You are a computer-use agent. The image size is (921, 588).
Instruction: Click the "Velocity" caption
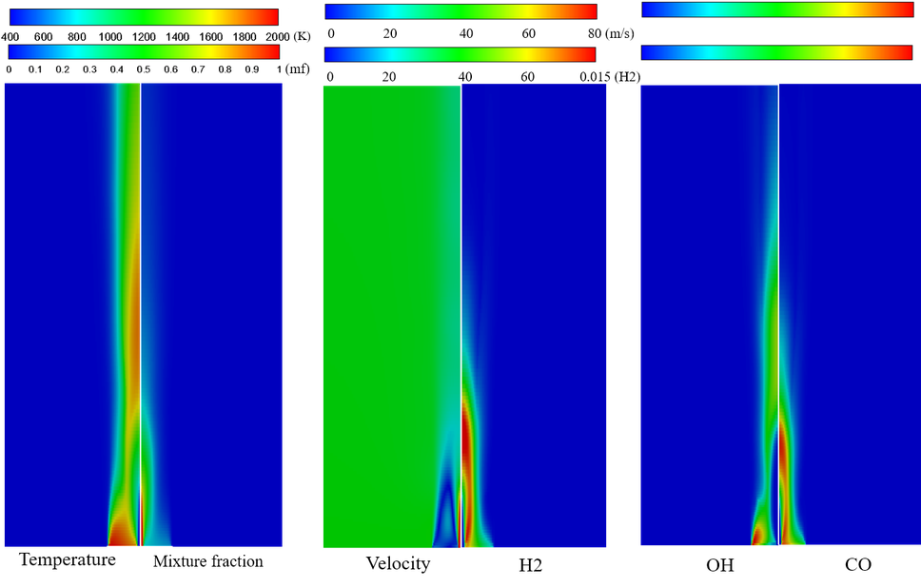pos(399,563)
